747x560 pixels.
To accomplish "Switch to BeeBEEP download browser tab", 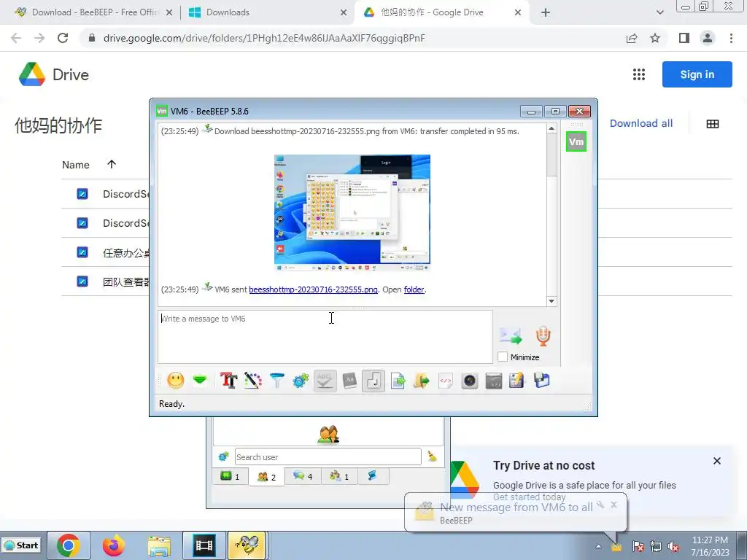I will [x=94, y=12].
